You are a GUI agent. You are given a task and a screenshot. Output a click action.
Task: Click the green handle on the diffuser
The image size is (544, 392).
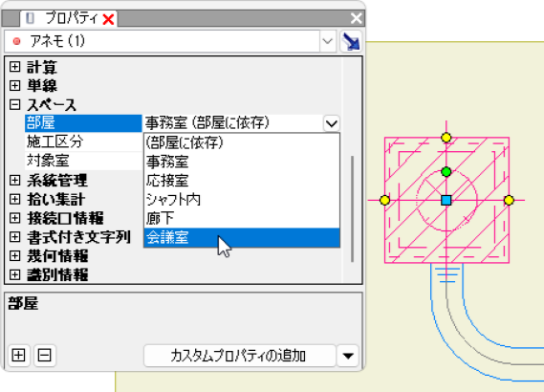tap(446, 172)
